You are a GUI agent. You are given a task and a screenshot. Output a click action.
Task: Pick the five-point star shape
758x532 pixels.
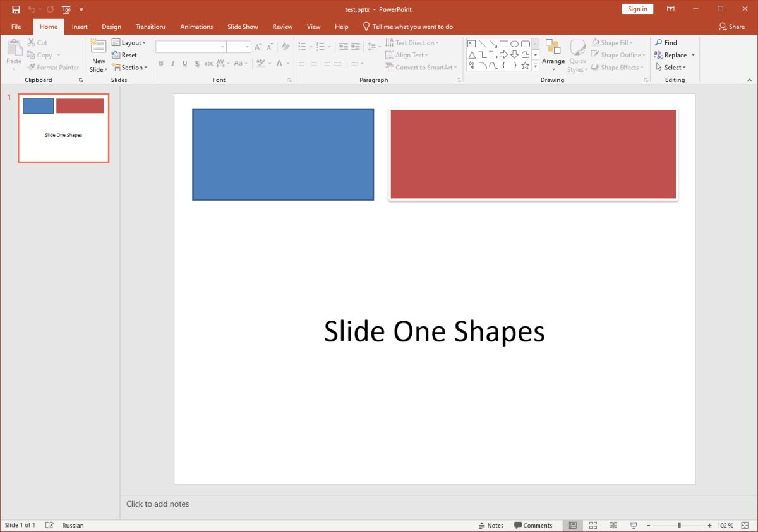coord(525,65)
